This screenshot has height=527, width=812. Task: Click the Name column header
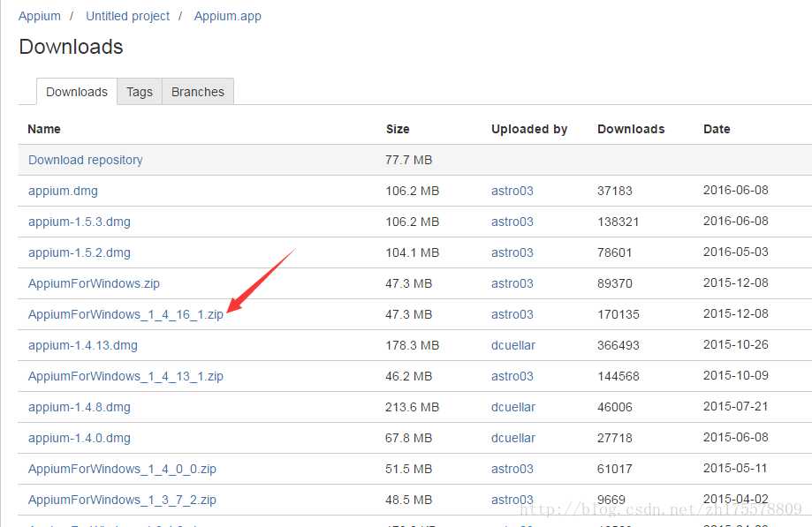point(44,129)
